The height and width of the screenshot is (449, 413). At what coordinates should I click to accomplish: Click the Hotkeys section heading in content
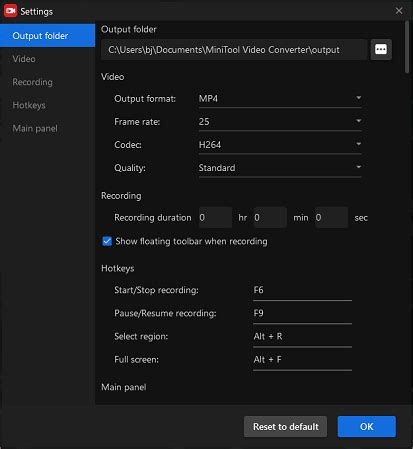click(118, 268)
